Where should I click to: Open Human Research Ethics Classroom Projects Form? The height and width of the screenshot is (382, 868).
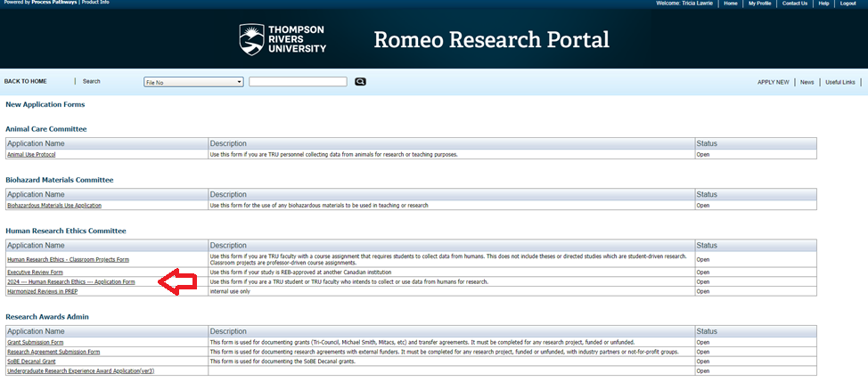click(68, 259)
